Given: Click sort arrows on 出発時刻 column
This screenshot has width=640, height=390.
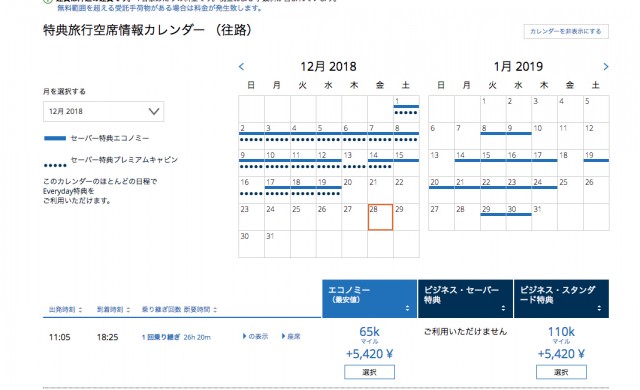Looking at the screenshot, I should coord(80,310).
